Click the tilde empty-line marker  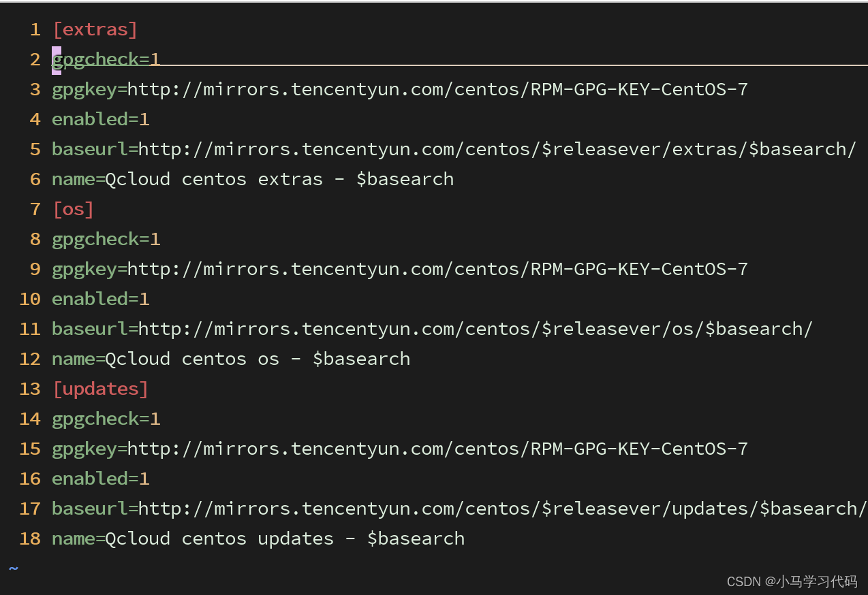[14, 568]
